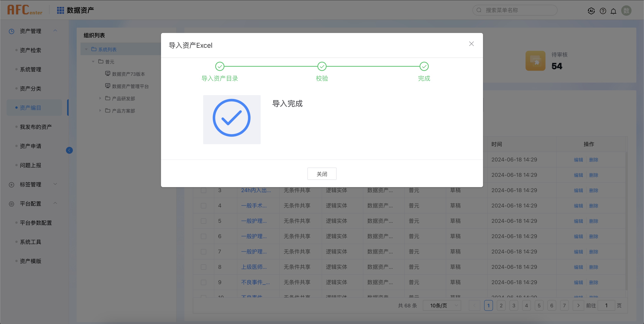The height and width of the screenshot is (324, 644).
Task: Click the 待审核 orange card icon
Action: click(x=535, y=61)
